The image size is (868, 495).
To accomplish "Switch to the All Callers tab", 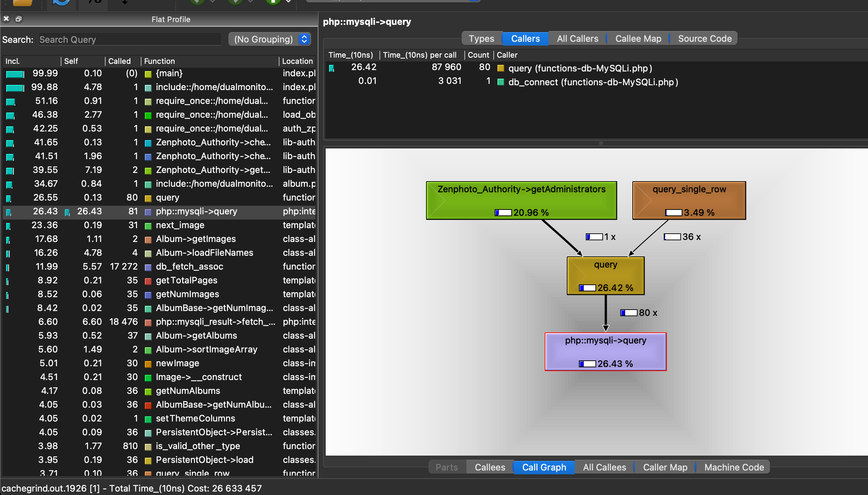I will coord(578,38).
